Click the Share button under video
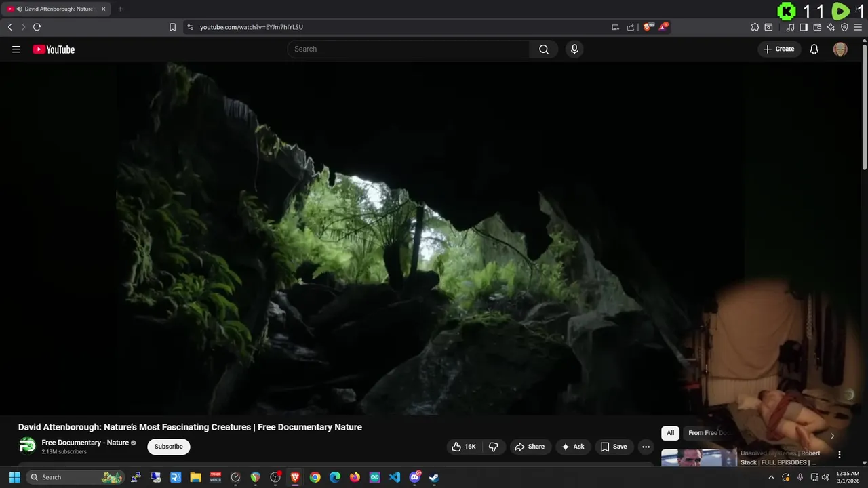Viewport: 868px width, 488px height. pyautogui.click(x=530, y=447)
